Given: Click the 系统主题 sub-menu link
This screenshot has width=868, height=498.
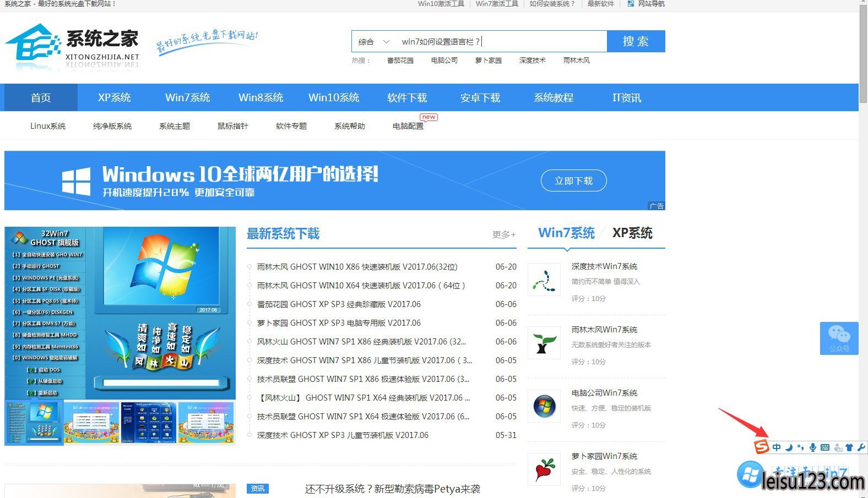Looking at the screenshot, I should coord(175,126).
